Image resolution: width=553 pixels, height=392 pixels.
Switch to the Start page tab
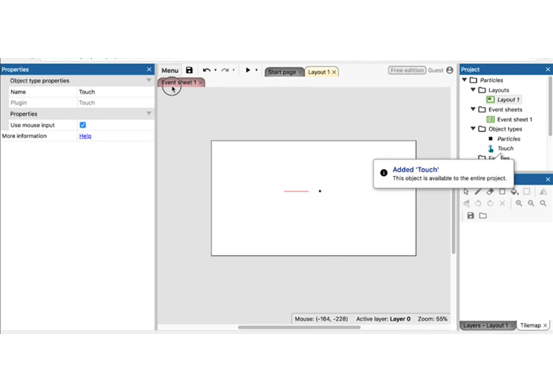(x=284, y=72)
